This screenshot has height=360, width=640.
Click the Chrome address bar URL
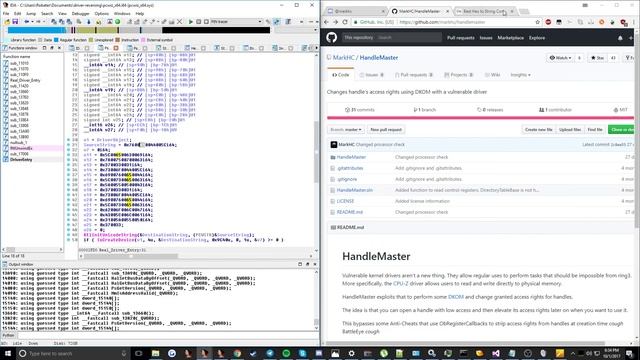pos(442,22)
